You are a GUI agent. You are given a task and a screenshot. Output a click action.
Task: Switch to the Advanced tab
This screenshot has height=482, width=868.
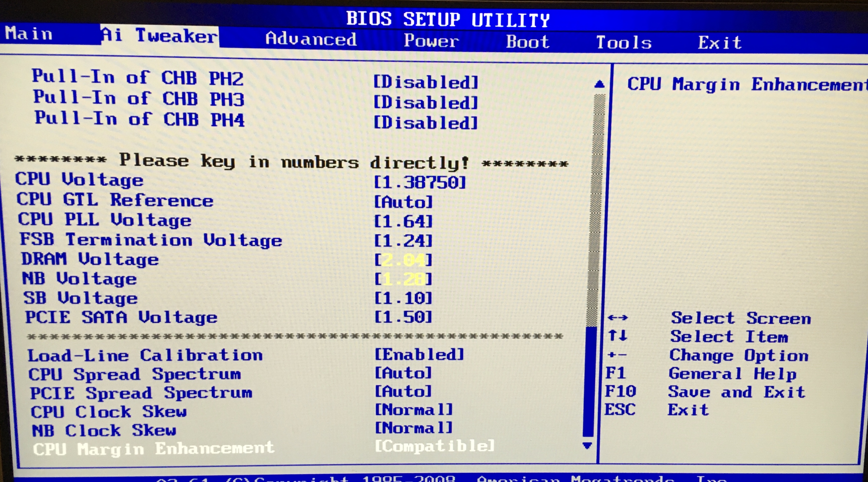(311, 39)
